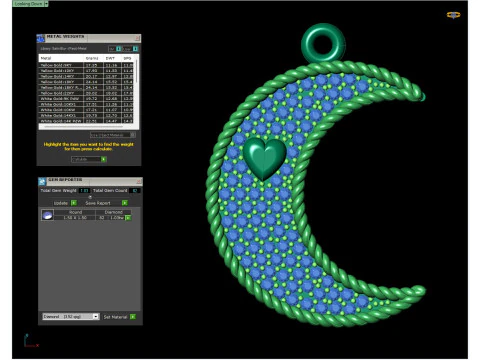Click the Gem Reporter panel icon
480x360 pixels.
(x=42, y=182)
